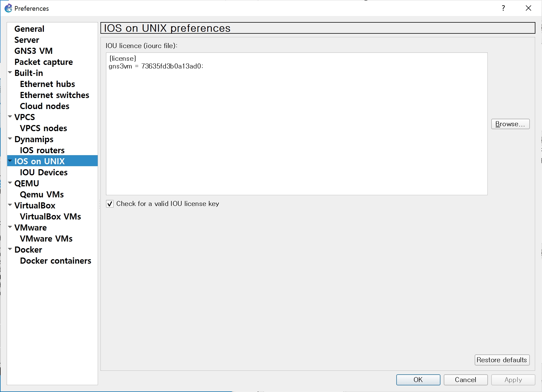Click the Browse... button
Image resolution: width=542 pixels, height=392 pixels.
510,124
